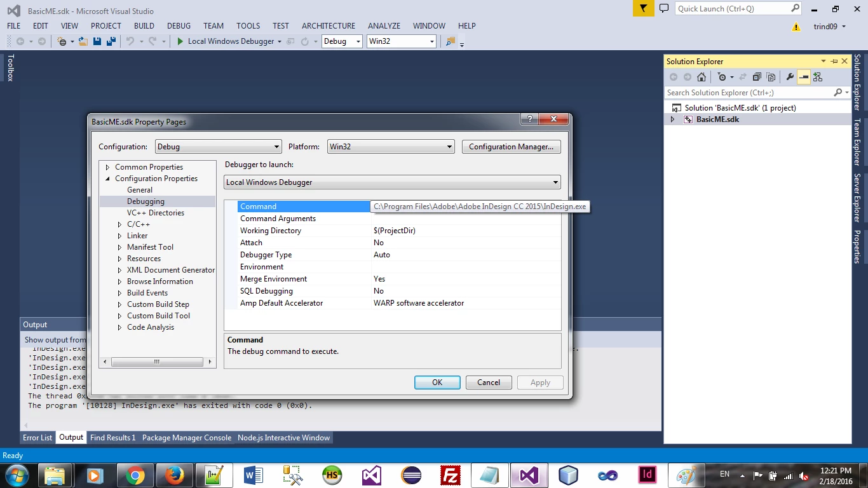868x488 pixels.
Task: Click the Configuration Manager... button
Action: pos(512,147)
